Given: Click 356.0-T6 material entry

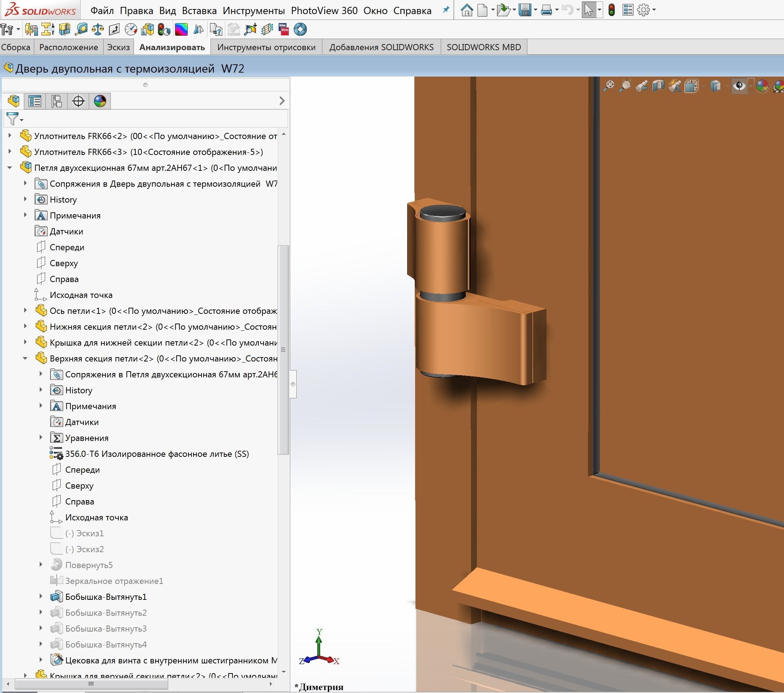Looking at the screenshot, I should click(x=157, y=454).
